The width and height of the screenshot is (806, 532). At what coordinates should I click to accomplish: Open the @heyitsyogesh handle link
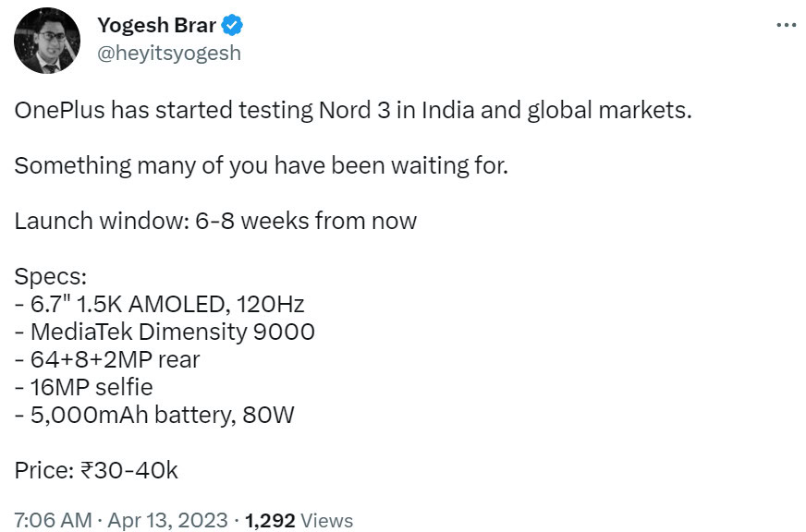(169, 53)
